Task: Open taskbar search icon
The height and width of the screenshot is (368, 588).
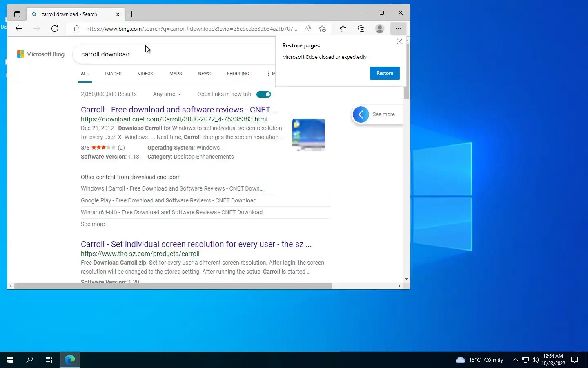Action: (x=29, y=360)
